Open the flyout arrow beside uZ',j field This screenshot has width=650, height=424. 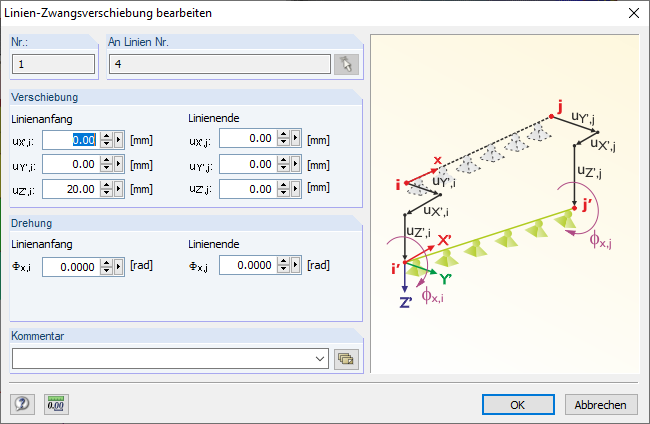coord(296,189)
